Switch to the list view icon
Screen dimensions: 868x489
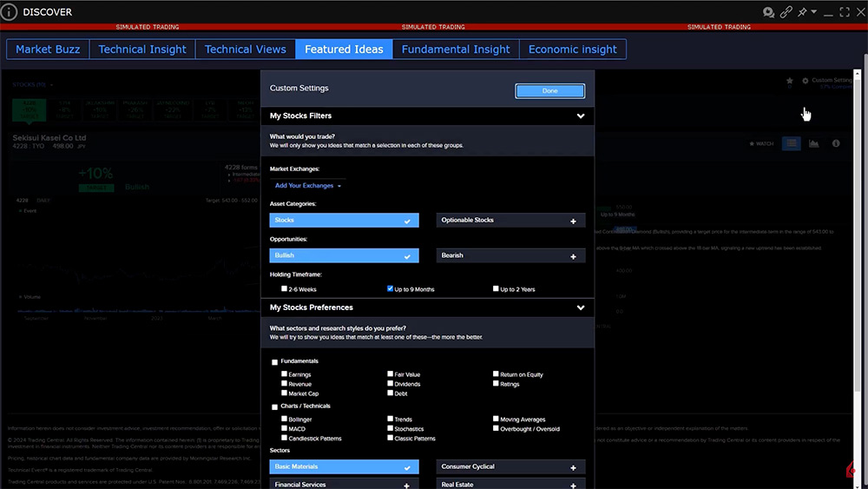791,143
